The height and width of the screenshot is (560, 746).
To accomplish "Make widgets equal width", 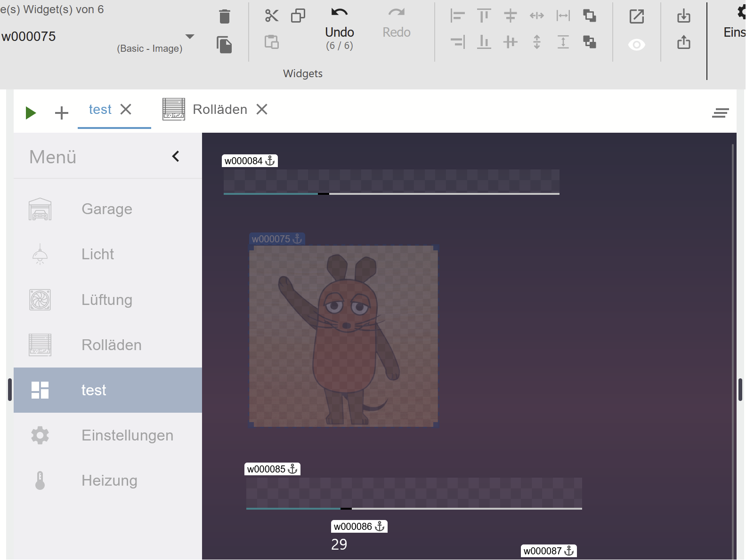I will (x=563, y=16).
